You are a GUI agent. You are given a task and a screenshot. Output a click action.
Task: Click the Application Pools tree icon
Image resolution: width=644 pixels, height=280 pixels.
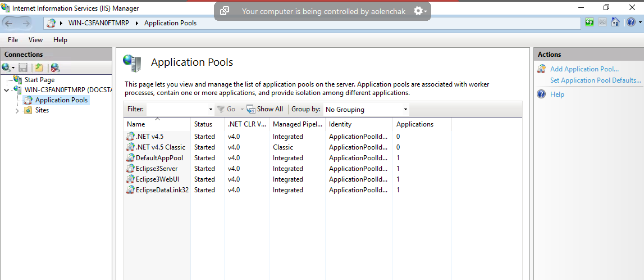coord(28,100)
